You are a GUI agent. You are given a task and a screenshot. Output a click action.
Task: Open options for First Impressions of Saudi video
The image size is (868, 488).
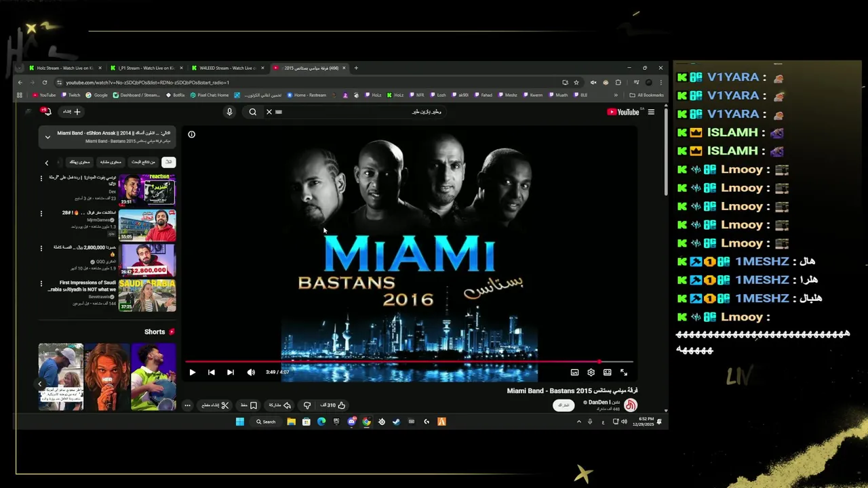pyautogui.click(x=41, y=283)
